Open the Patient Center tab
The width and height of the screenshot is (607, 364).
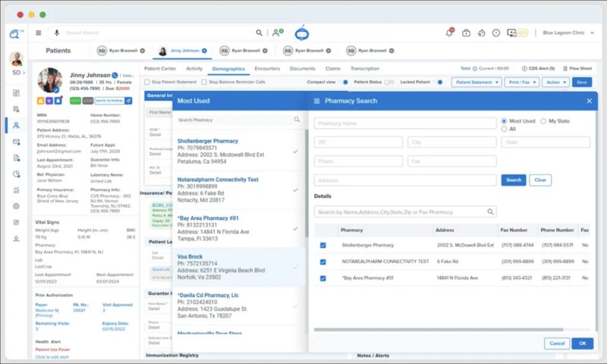(x=160, y=68)
